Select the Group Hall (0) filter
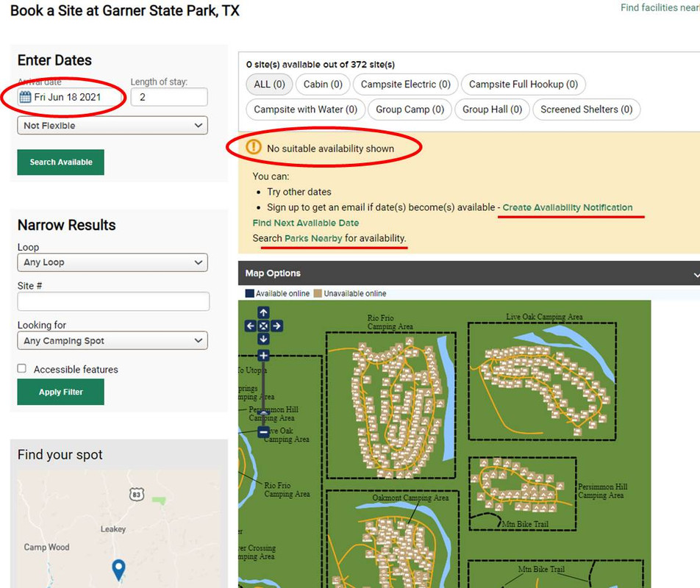This screenshot has width=700, height=588. tap(492, 110)
